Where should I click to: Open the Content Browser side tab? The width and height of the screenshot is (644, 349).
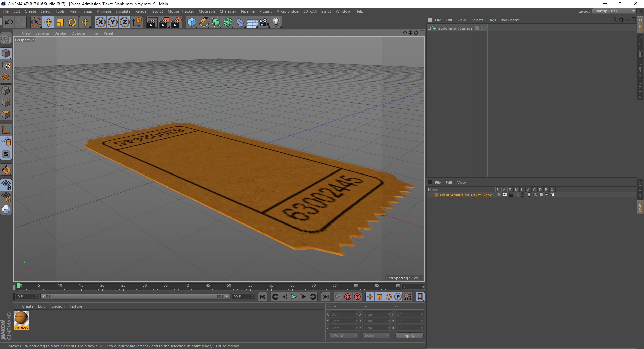[x=640, y=63]
